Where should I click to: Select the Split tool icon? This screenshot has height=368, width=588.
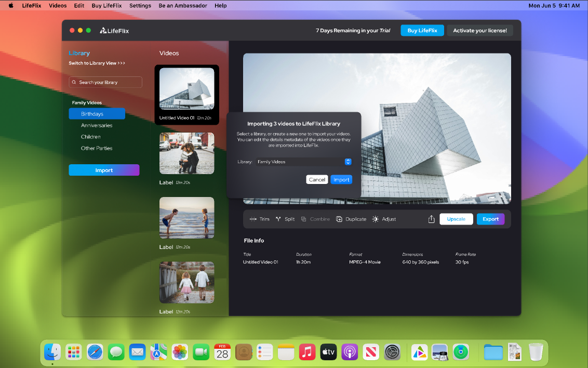(x=278, y=219)
